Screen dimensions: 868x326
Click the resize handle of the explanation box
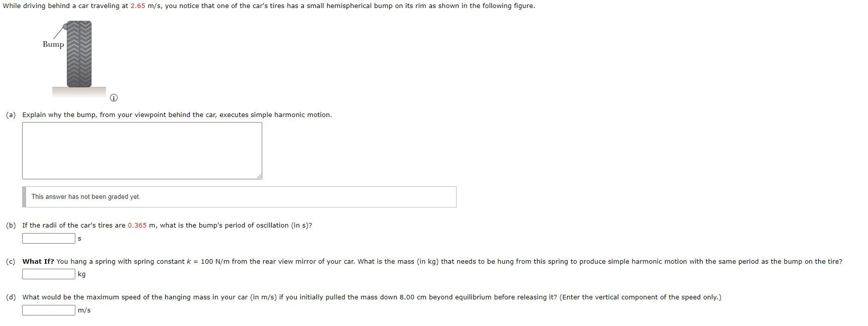click(259, 176)
